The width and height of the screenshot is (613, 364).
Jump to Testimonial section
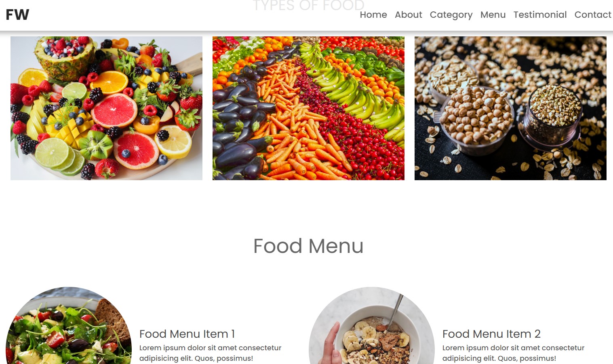(540, 15)
